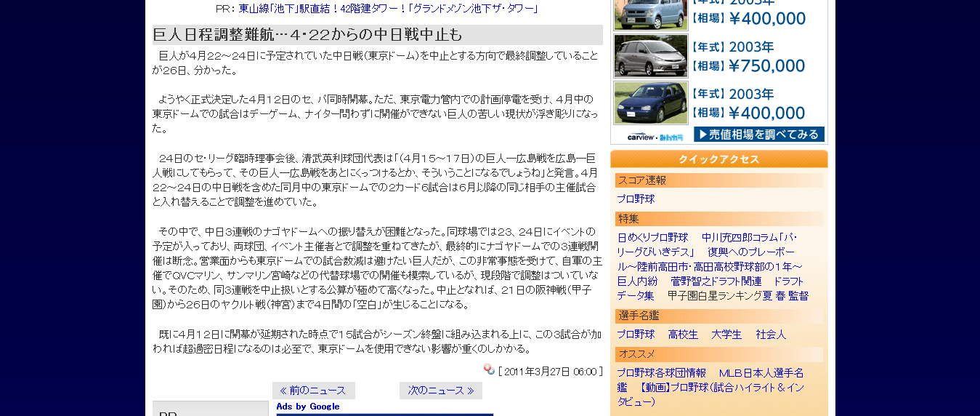Image resolution: width=980 pixels, height=416 pixels.
Task: Open 社会人 player directory link
Action: [x=771, y=335]
